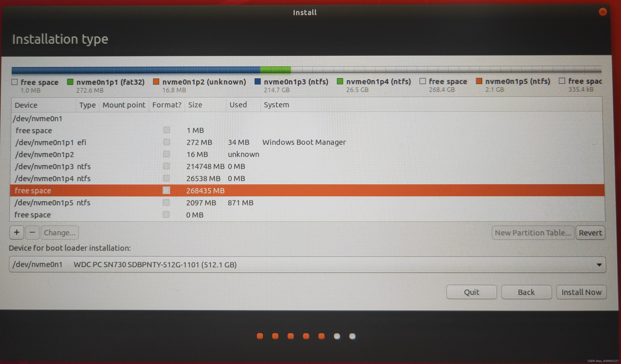Click the Format? column header
The width and height of the screenshot is (621, 364).
click(x=167, y=105)
